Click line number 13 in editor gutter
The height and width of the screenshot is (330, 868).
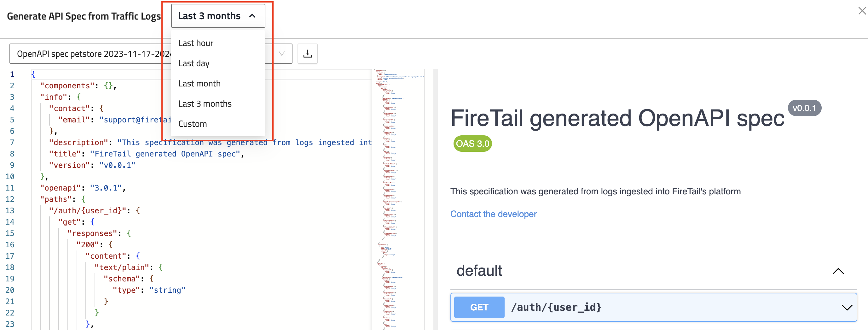(10, 211)
